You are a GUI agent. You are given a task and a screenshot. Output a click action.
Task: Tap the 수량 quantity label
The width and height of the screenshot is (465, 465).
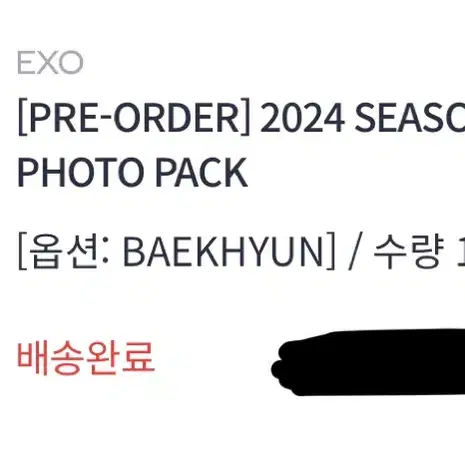409,251
